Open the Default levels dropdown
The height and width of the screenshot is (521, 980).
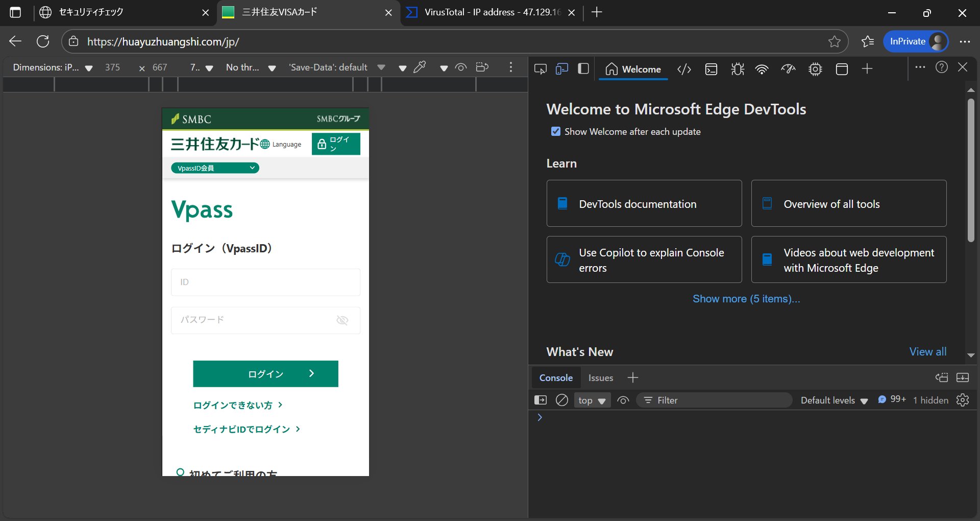(x=834, y=400)
